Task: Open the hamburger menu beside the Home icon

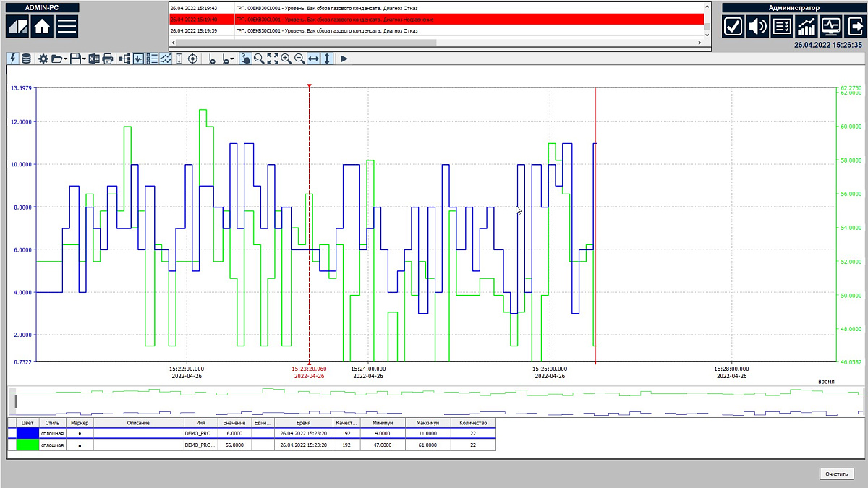Action: pyautogui.click(x=67, y=27)
